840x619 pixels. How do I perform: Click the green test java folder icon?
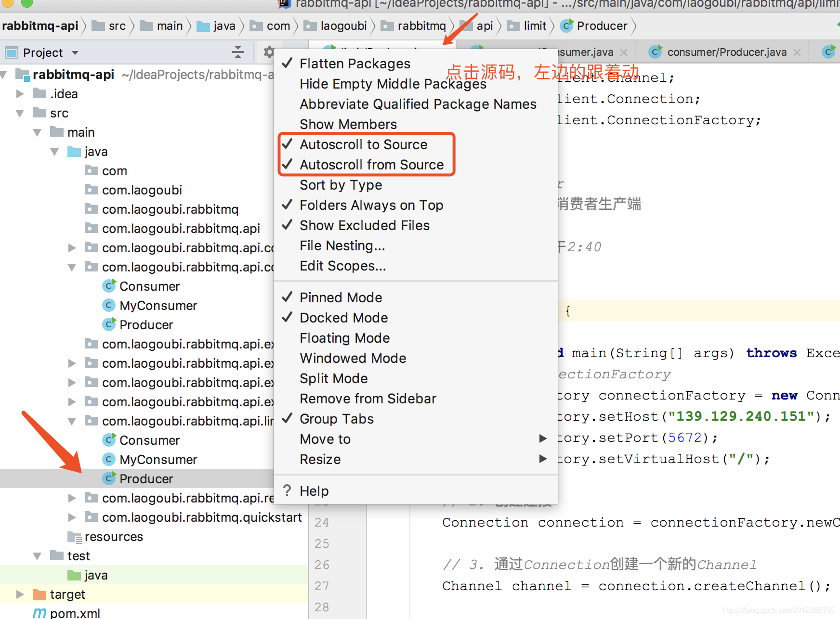tap(74, 575)
